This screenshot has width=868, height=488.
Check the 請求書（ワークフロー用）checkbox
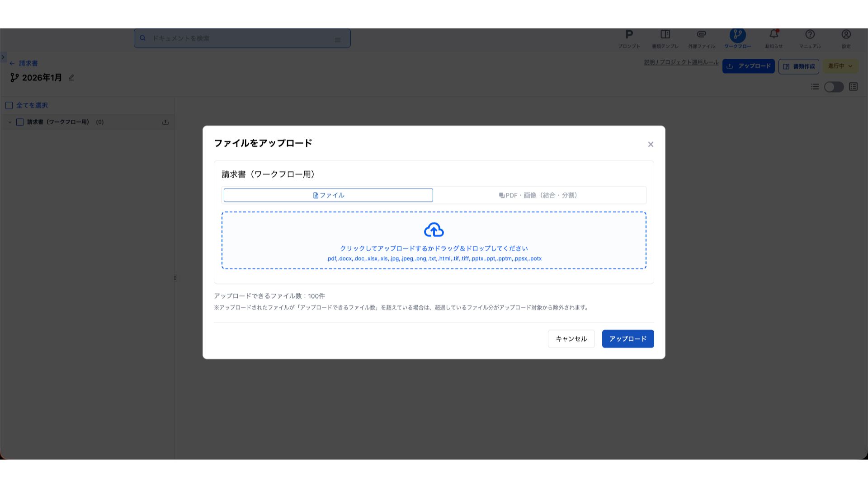(x=20, y=122)
